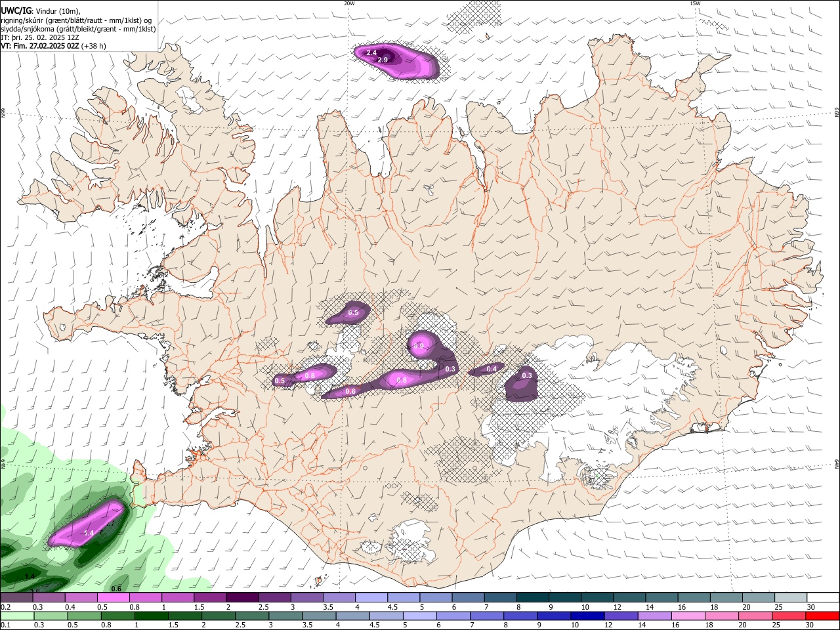The height and width of the screenshot is (630, 840).
Task: Pick the darkest green swatch starting at 1
Action: 150,616
